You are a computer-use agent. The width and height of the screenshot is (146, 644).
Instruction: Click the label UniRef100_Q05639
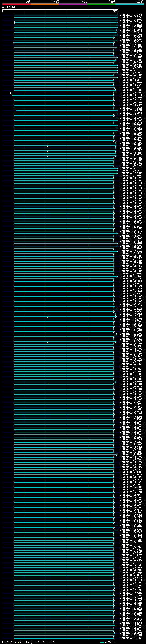[x=131, y=223]
